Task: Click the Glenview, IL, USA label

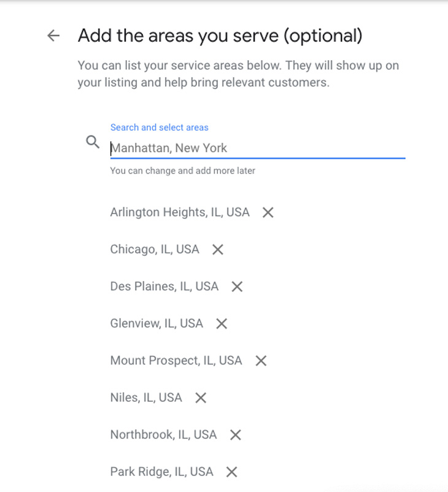Action: [x=156, y=323]
